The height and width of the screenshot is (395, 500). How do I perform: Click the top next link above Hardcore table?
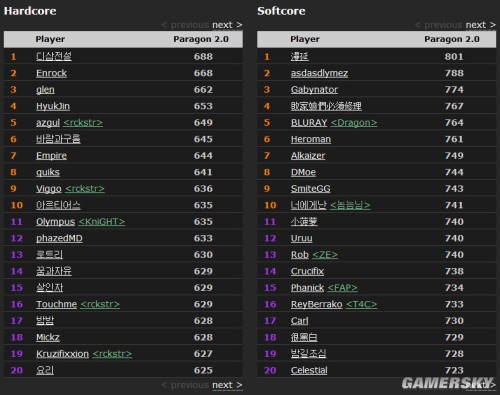(x=227, y=25)
